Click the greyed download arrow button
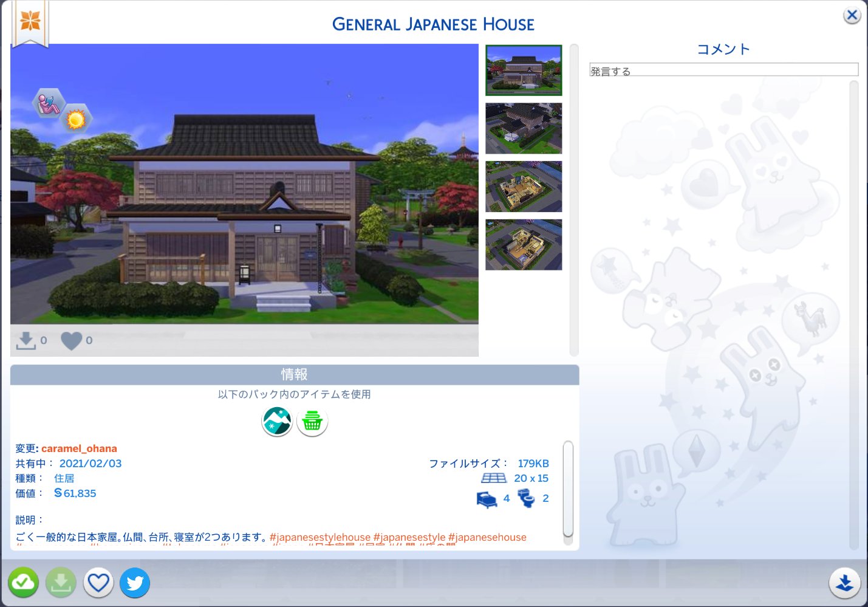The width and height of the screenshot is (868, 607). (61, 583)
